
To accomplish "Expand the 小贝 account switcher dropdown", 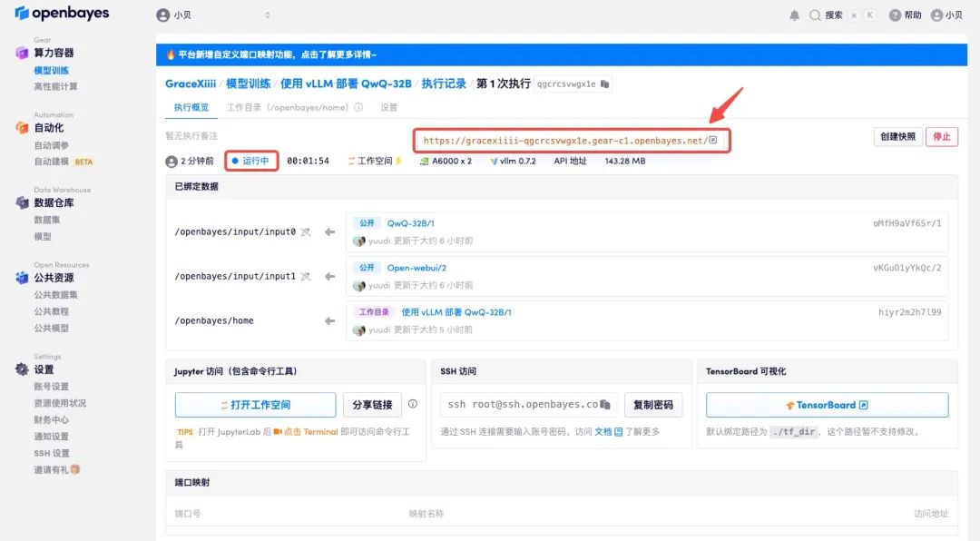I will click(x=268, y=15).
